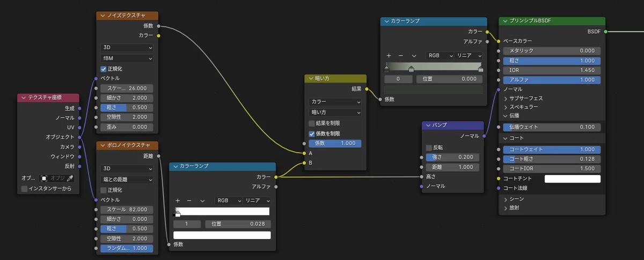Add a stop with + in the 0.000 color ramp
This screenshot has height=260, width=644.
(x=389, y=55)
